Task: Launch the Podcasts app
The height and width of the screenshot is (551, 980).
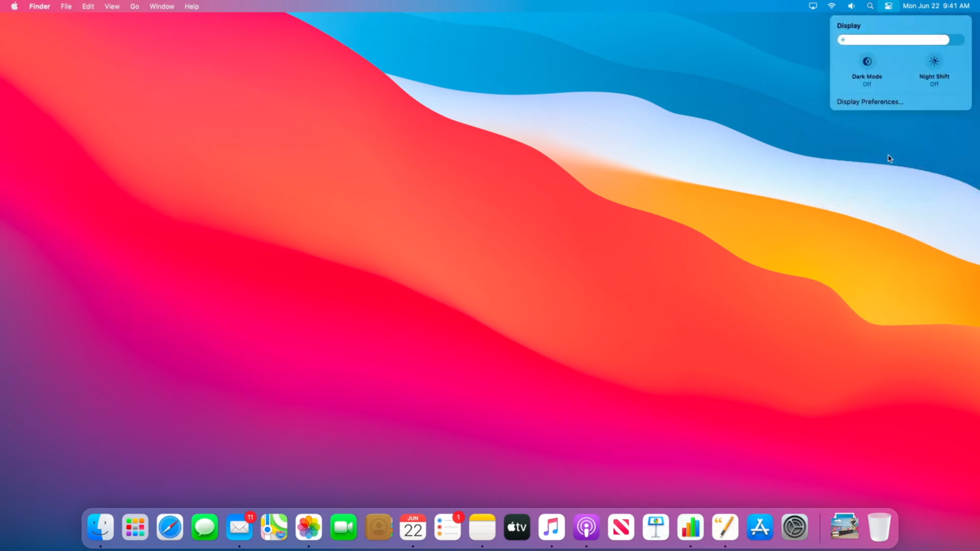Action: pyautogui.click(x=586, y=527)
